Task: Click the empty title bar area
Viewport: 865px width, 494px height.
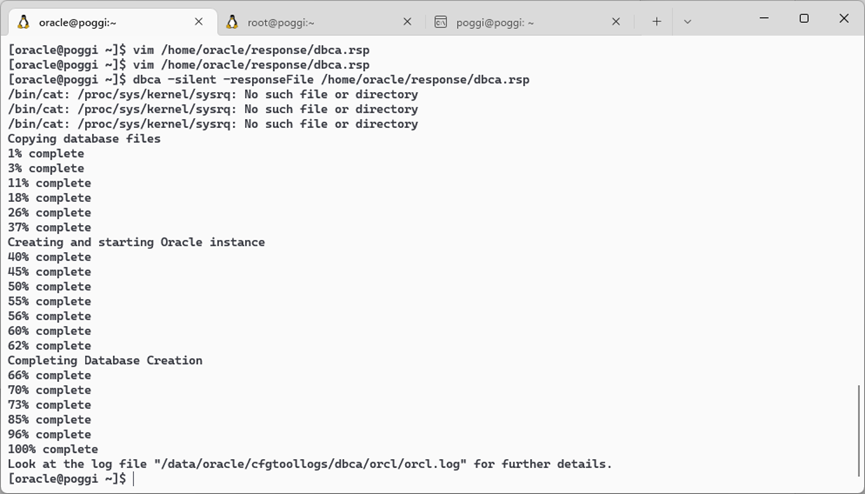Action: 718,21
